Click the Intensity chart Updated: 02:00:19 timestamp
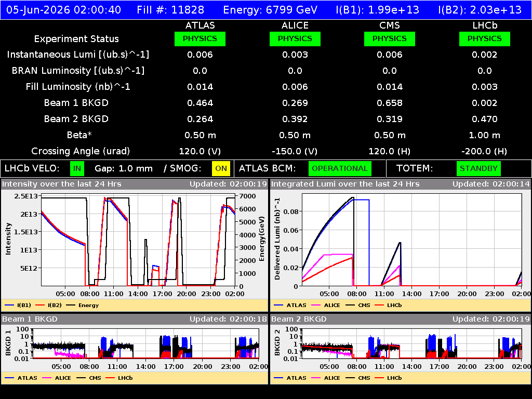 [x=229, y=184]
